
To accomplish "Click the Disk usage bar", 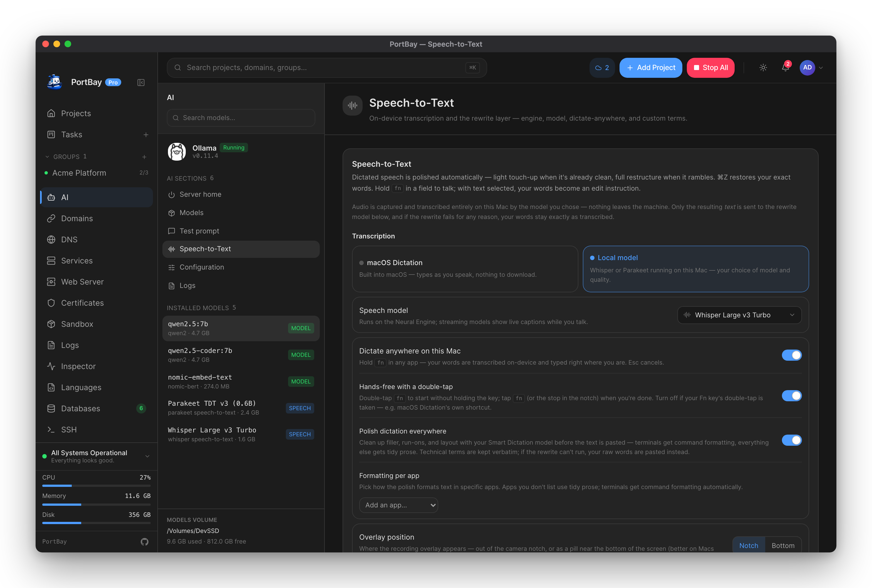I will [x=96, y=523].
